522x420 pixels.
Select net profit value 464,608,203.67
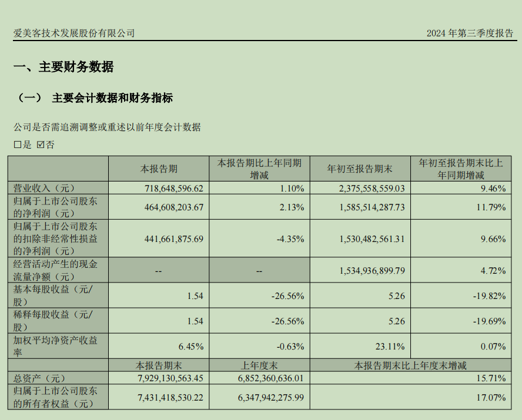(174, 207)
